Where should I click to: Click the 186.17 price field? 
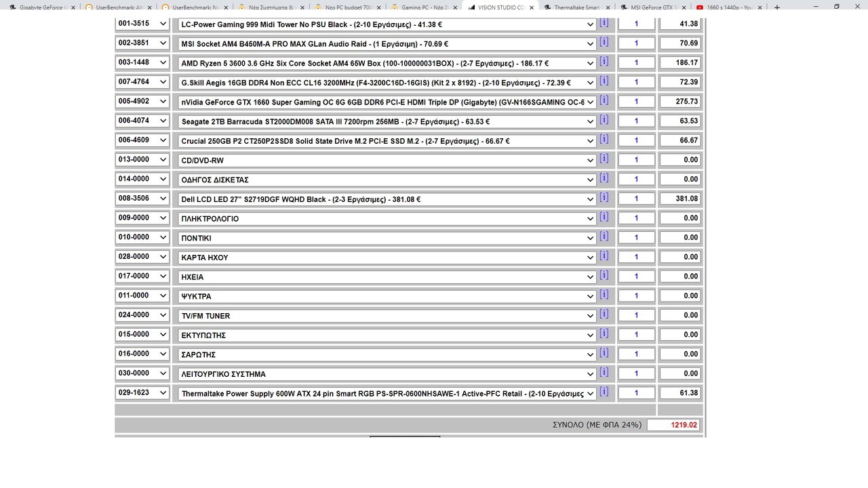click(680, 62)
